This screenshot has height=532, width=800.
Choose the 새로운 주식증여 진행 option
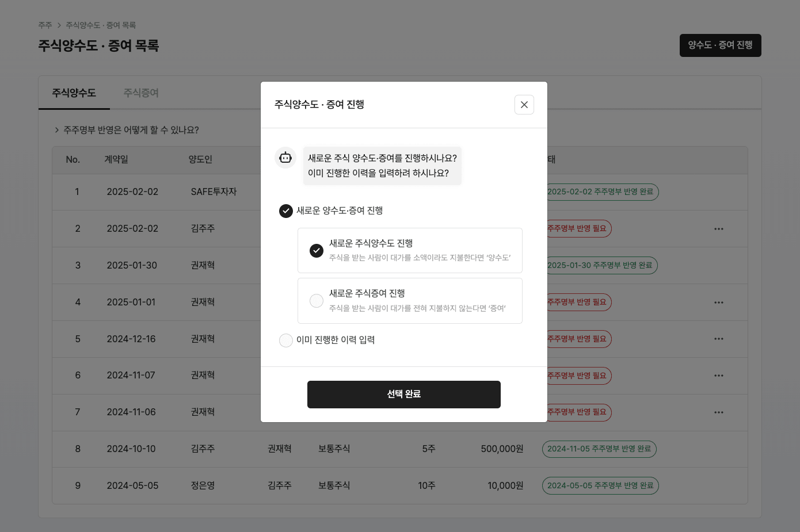pyautogui.click(x=316, y=301)
